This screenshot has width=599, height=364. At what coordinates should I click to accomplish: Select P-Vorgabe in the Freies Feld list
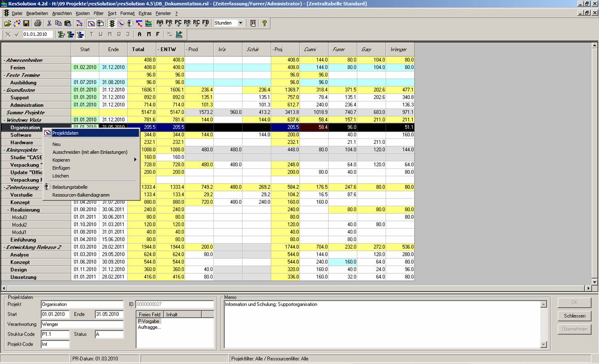pyautogui.click(x=149, y=321)
